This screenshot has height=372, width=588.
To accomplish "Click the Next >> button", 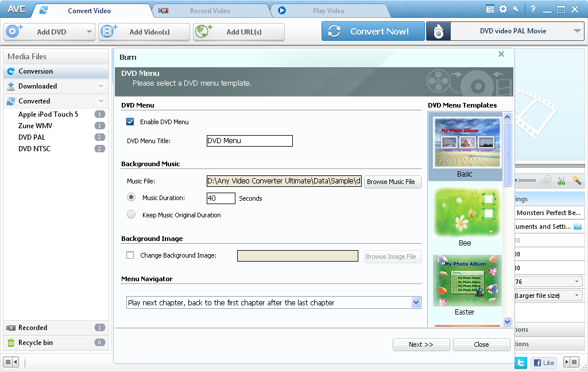I will click(421, 344).
